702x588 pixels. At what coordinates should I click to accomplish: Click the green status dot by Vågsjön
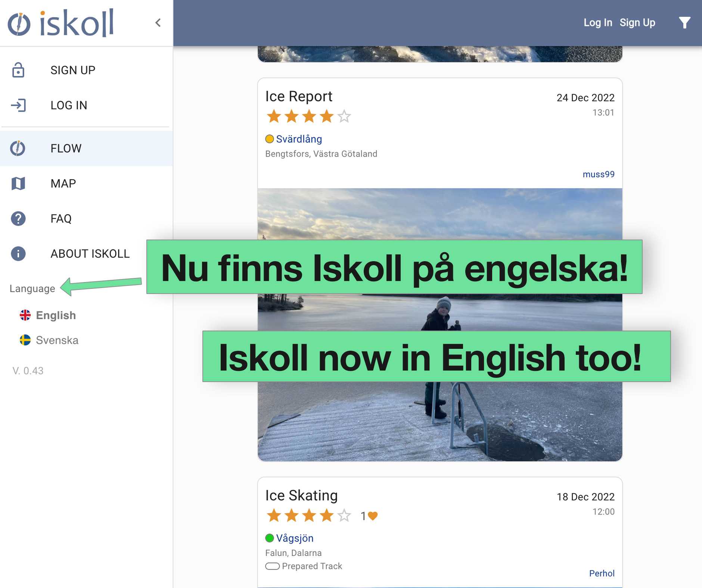[x=270, y=538]
